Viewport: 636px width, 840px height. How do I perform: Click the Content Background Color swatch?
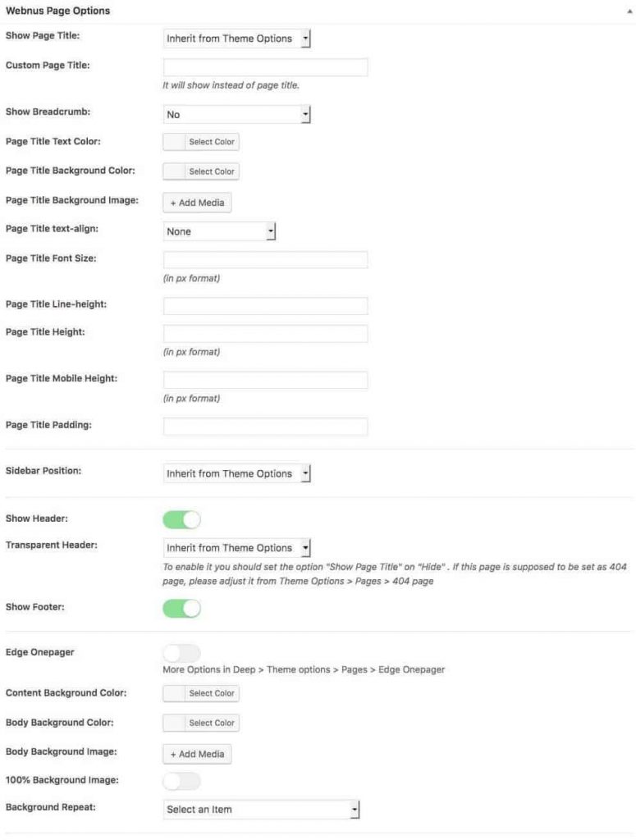(x=174, y=693)
